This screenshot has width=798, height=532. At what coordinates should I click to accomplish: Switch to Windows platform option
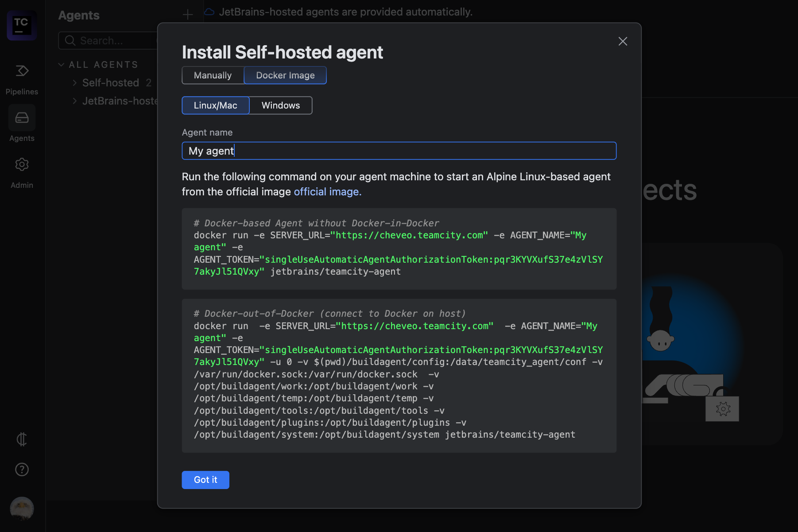point(280,105)
